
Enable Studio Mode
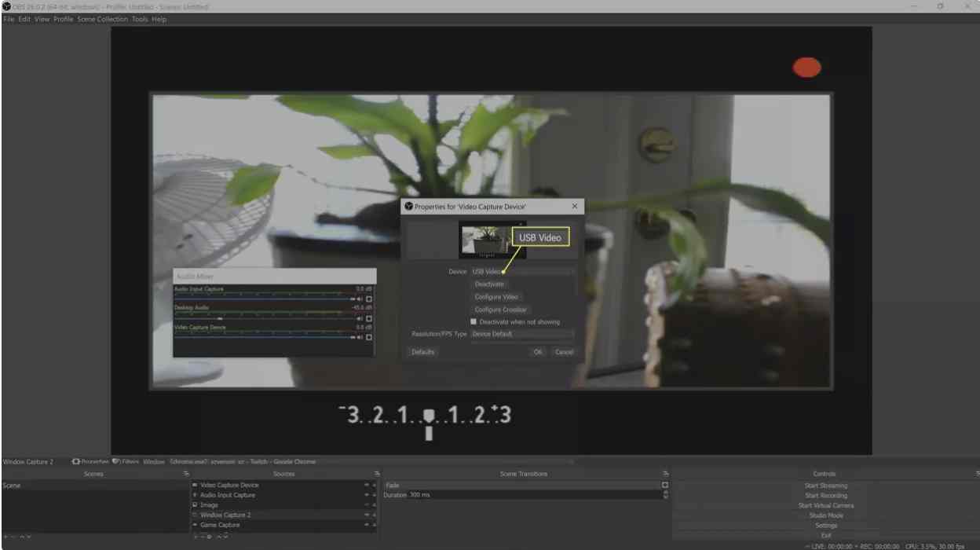pyautogui.click(x=826, y=515)
